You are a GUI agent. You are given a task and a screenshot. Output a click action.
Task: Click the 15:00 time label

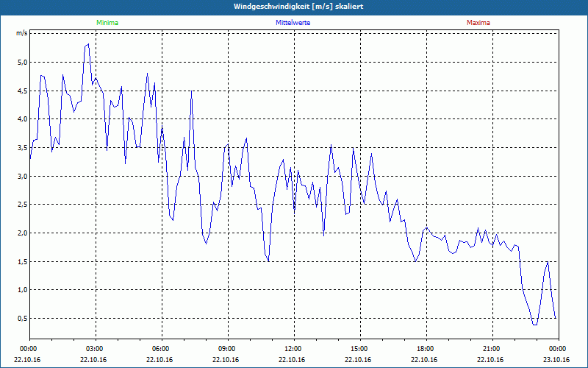click(x=358, y=349)
